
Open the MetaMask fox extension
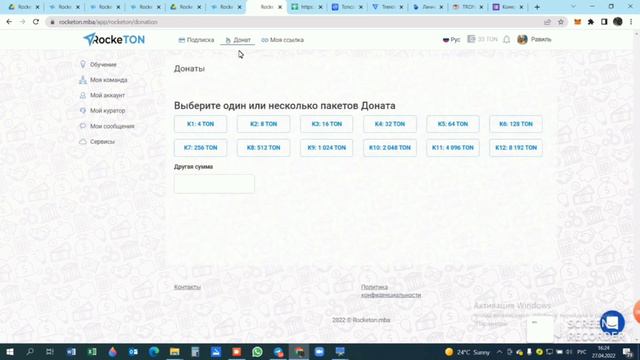click(578, 22)
